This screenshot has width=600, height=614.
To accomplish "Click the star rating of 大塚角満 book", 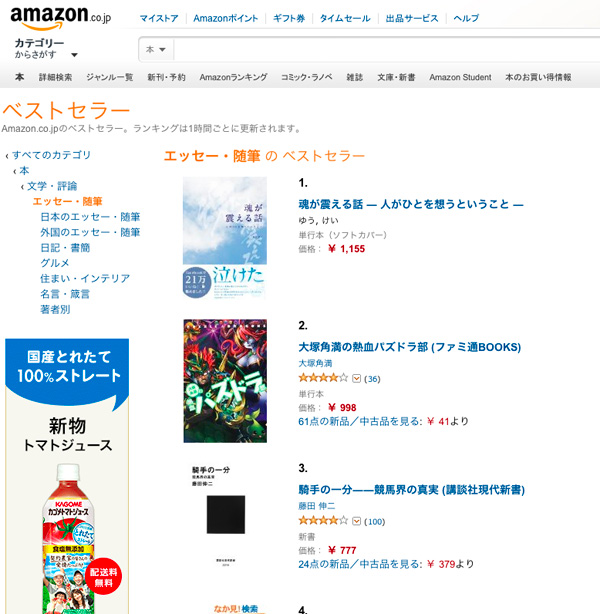I will tap(323, 378).
